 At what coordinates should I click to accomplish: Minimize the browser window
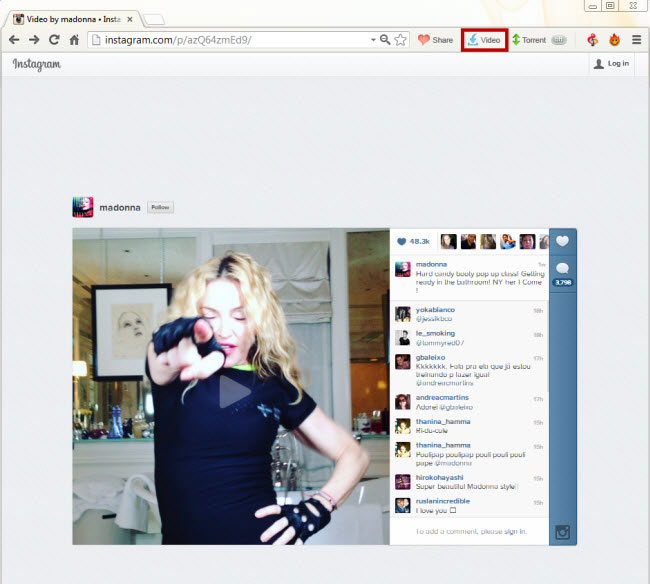pyautogui.click(x=593, y=6)
